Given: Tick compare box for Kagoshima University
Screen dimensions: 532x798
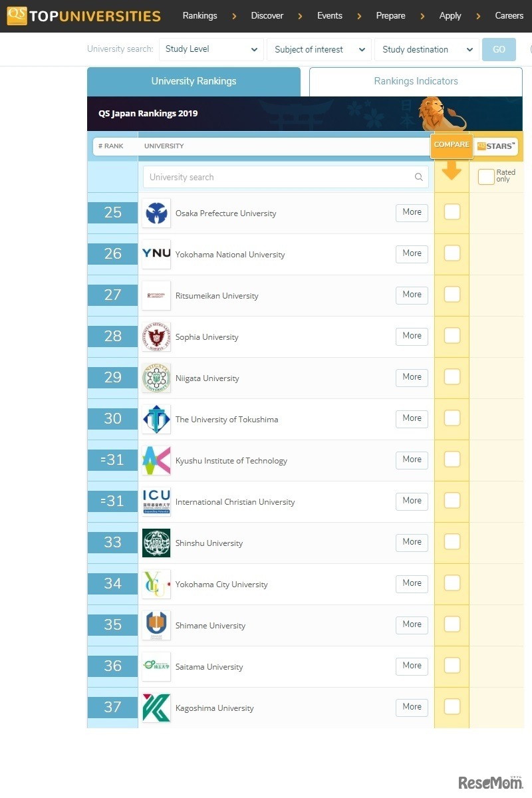Looking at the screenshot, I should tap(452, 707).
